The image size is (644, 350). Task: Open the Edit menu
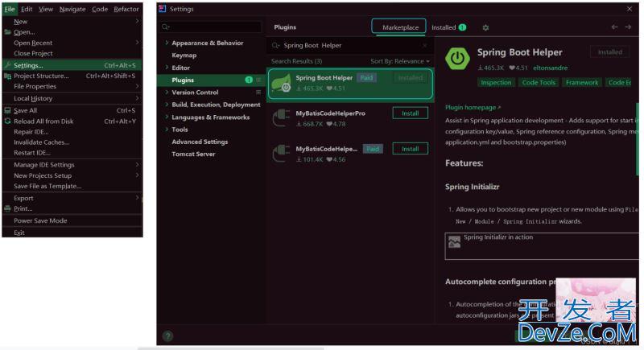27,9
